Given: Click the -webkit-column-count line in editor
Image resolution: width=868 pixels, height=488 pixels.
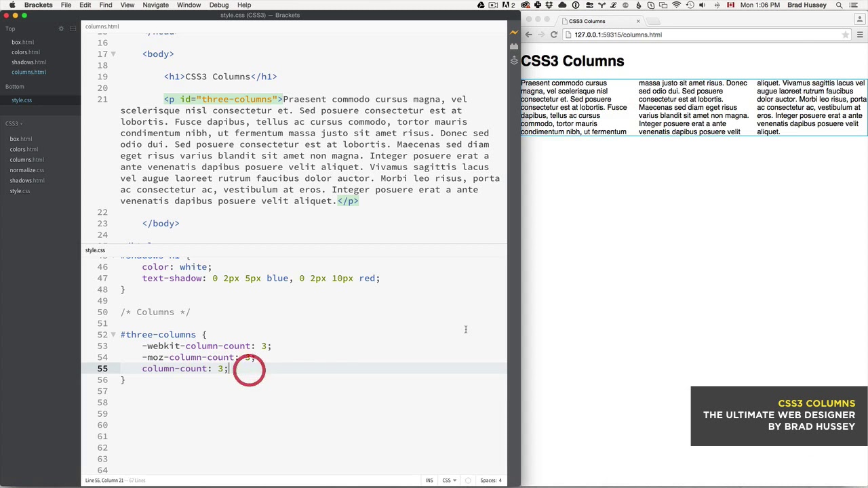Looking at the screenshot, I should click(206, 346).
